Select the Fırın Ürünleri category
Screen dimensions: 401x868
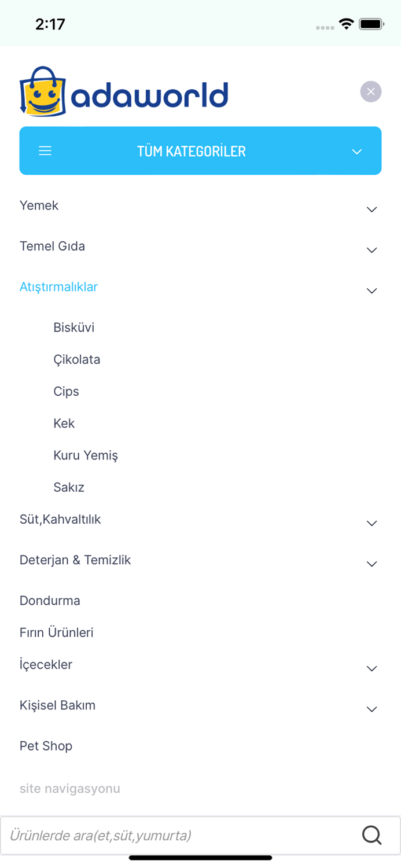pyautogui.click(x=56, y=632)
